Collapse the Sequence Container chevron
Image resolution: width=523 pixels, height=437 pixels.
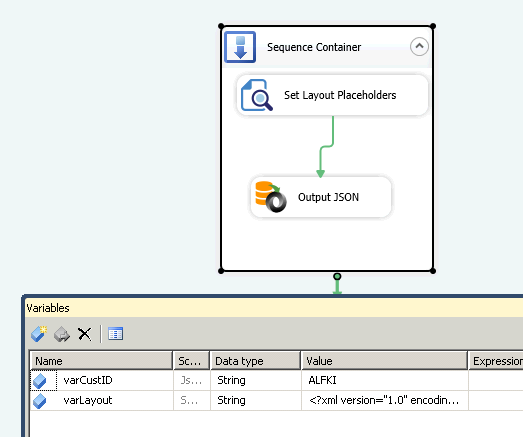[419, 46]
